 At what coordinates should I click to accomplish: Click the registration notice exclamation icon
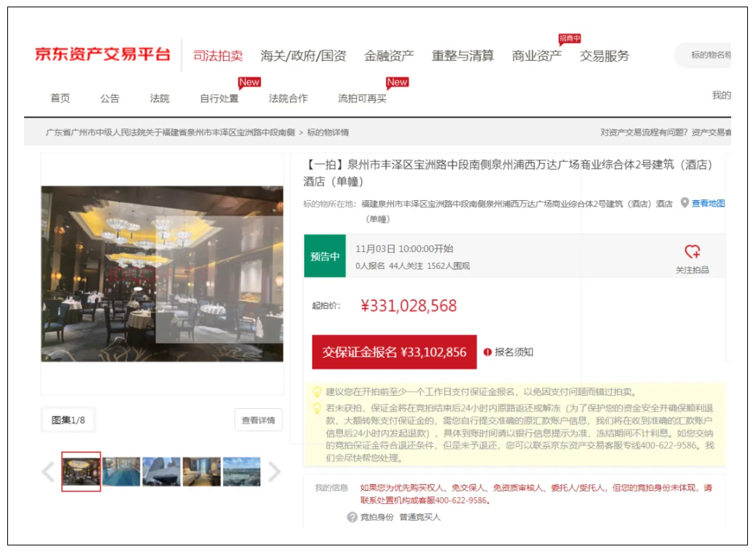487,352
